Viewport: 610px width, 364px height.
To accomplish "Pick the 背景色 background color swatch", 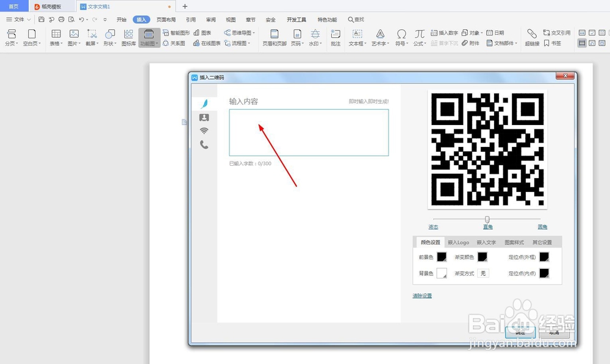I will point(442,273).
